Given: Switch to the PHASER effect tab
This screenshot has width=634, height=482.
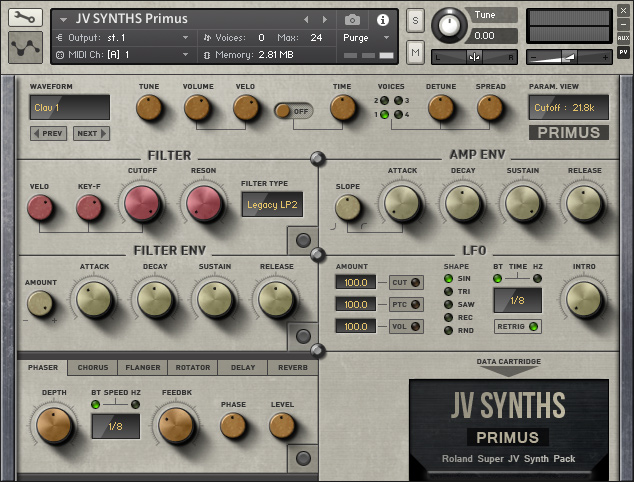Looking at the screenshot, I should tap(43, 367).
